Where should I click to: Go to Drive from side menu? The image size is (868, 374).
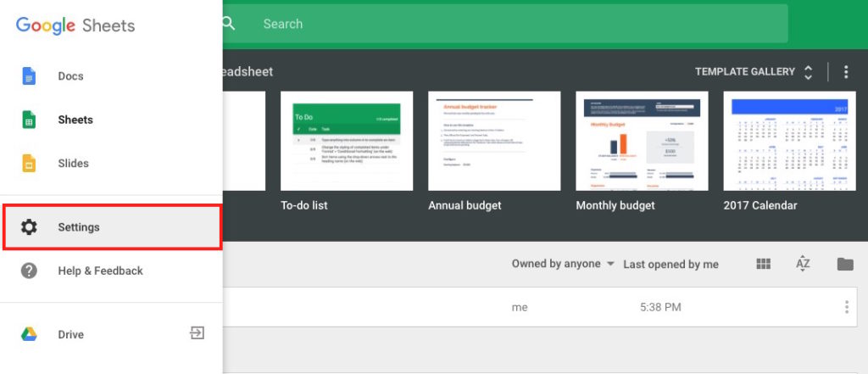pos(111,334)
